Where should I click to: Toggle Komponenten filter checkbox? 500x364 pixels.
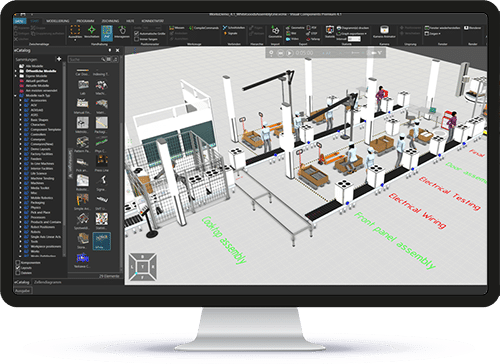pyautogui.click(x=18, y=263)
